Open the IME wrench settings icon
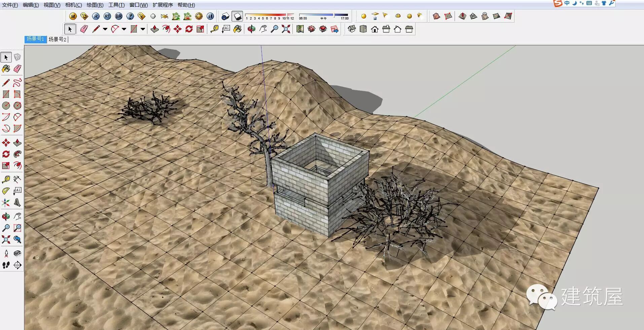 pos(611,3)
